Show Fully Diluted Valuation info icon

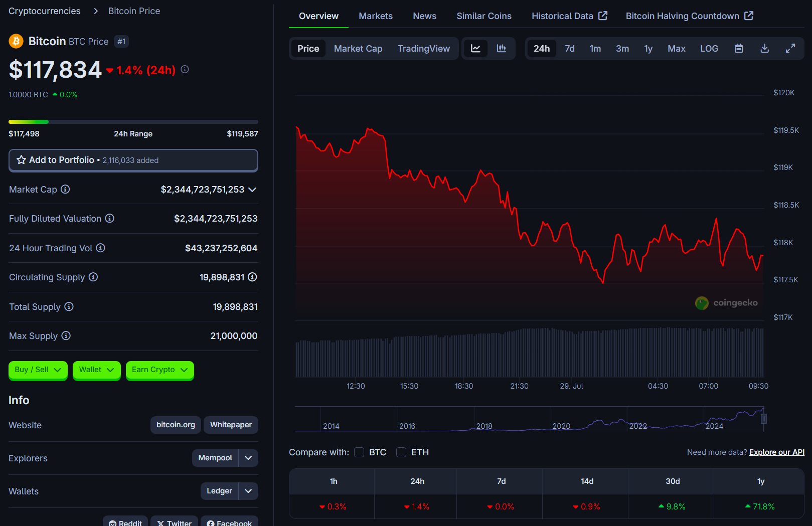tap(110, 218)
